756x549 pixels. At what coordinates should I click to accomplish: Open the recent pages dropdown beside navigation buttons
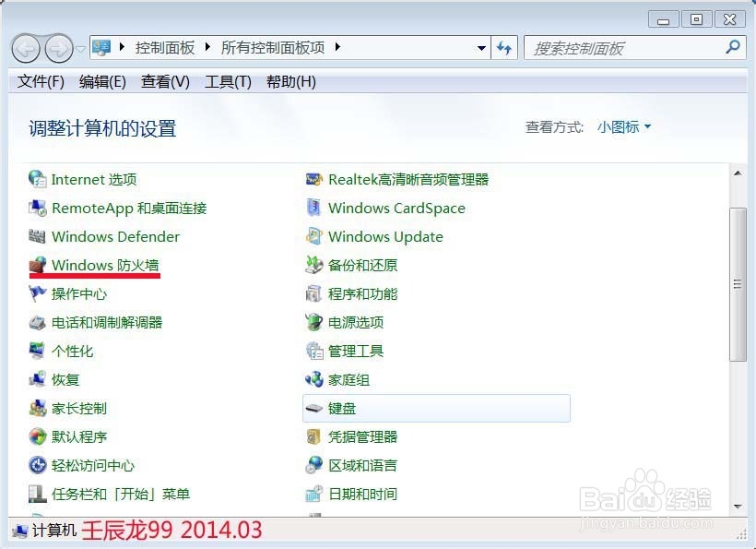(x=80, y=48)
